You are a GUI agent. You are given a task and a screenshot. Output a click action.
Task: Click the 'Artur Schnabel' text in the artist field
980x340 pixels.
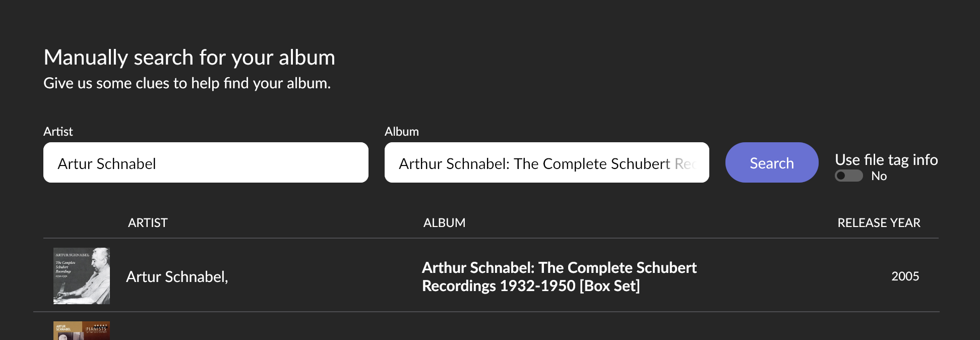[107, 164]
